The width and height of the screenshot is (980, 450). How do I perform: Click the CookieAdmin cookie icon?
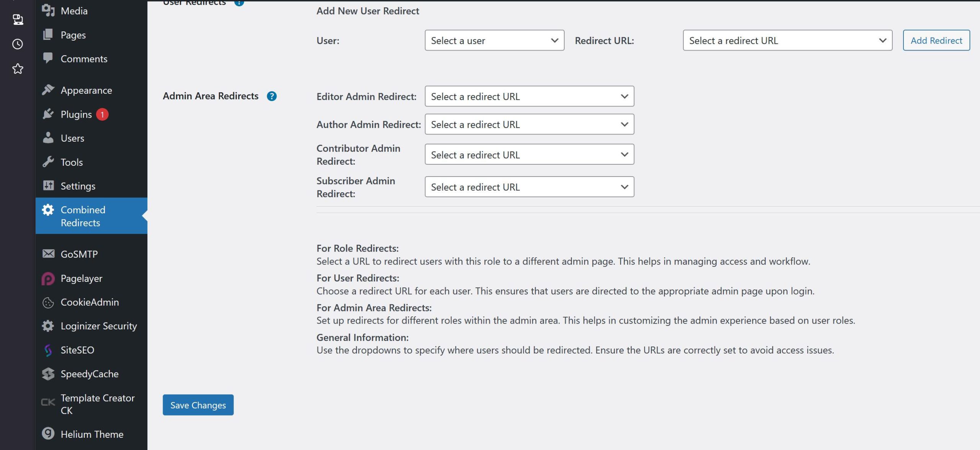(48, 303)
